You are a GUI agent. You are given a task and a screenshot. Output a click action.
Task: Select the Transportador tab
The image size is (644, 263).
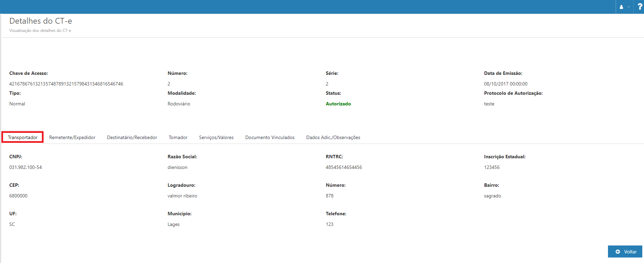[x=23, y=137]
